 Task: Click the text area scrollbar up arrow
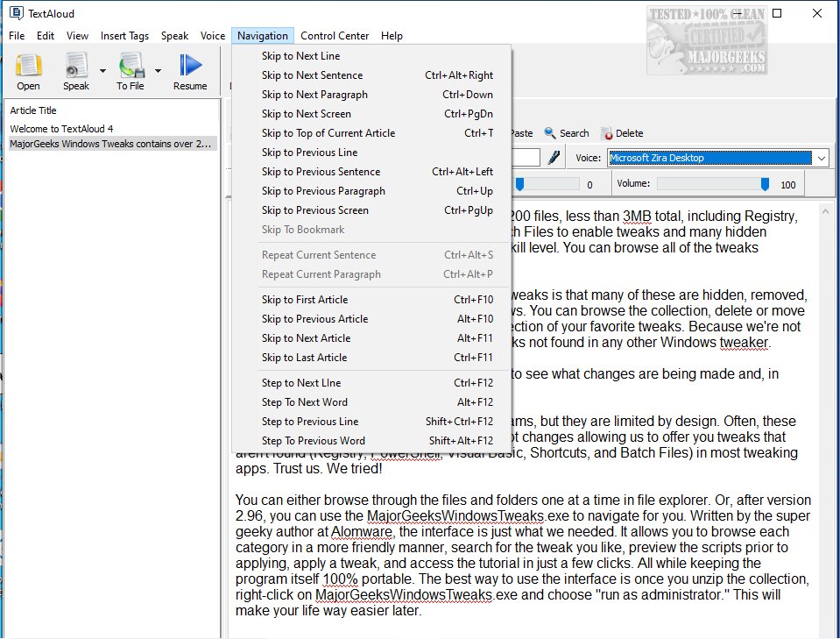[825, 212]
